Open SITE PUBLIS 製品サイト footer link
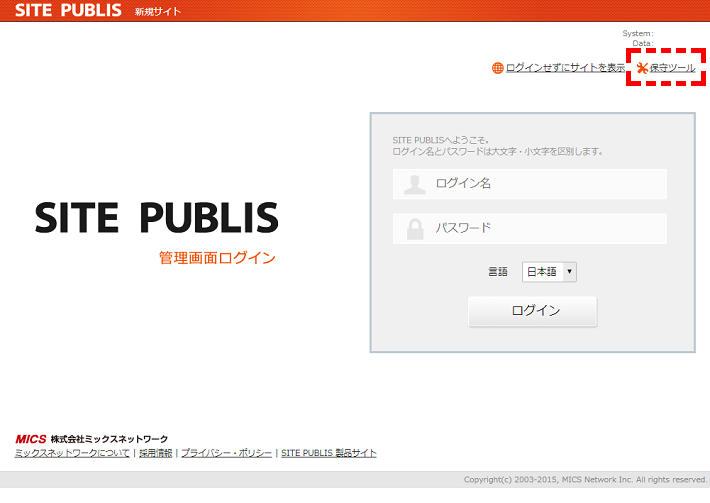The image size is (710, 503). 329,453
